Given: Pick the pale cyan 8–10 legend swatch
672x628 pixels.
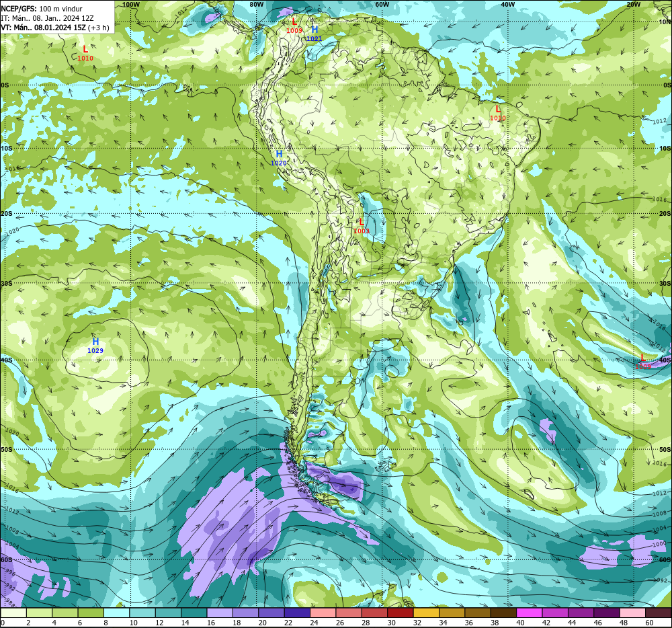Looking at the screenshot, I should 116,613.
